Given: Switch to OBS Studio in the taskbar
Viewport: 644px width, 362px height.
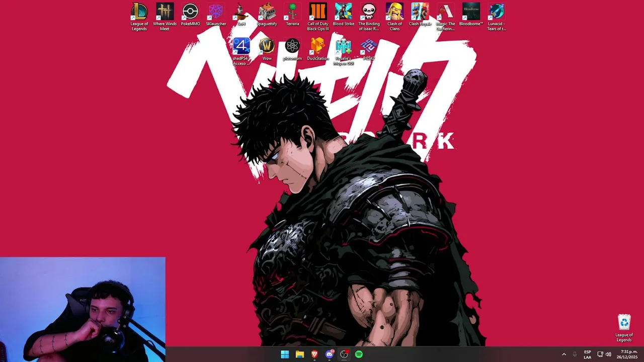Looking at the screenshot, I should tap(344, 354).
